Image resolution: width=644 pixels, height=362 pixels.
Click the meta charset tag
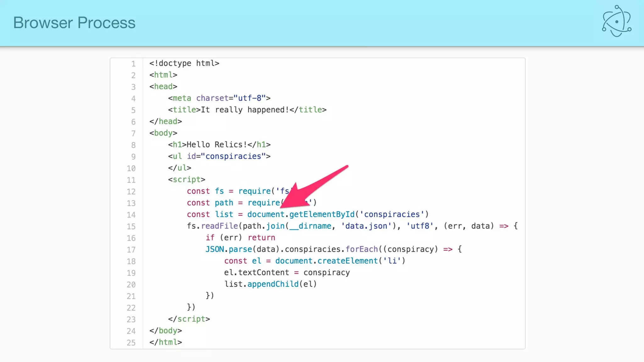[219, 98]
